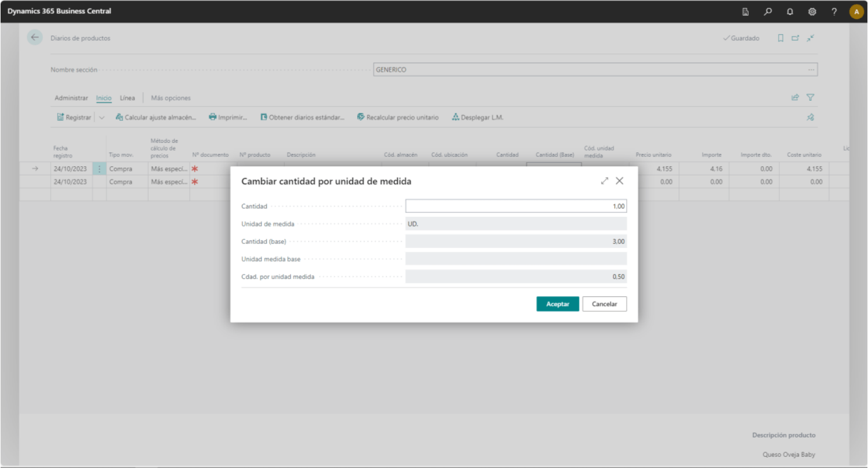Click the share icon above the grid
868x469 pixels.
[x=795, y=98]
